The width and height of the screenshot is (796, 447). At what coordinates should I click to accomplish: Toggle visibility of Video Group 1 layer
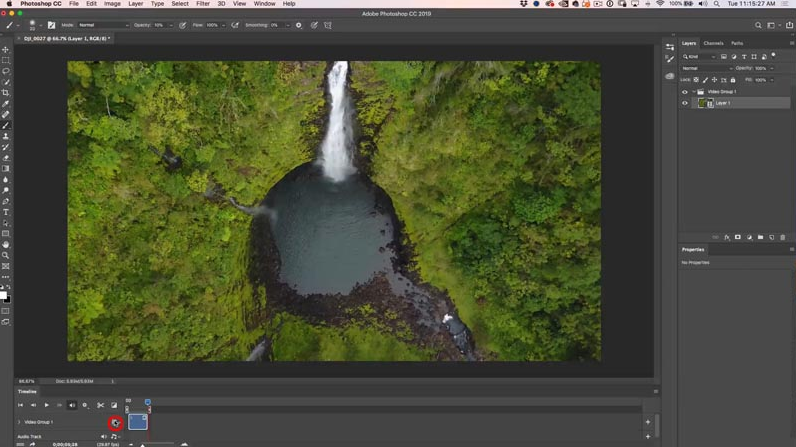coord(685,92)
